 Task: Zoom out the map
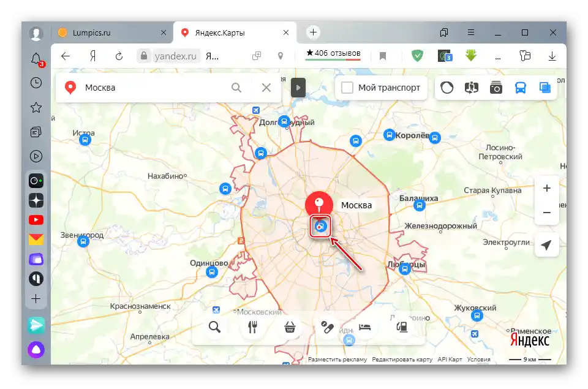[x=547, y=213]
